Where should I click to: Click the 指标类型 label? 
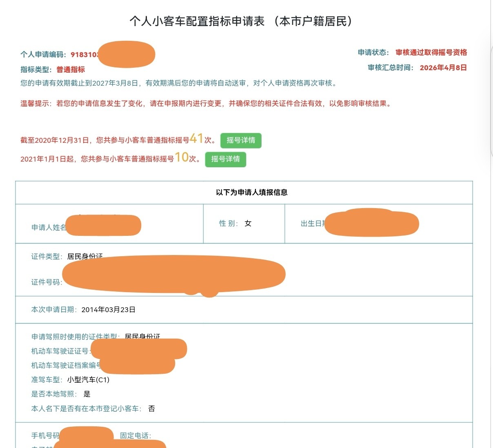point(36,69)
